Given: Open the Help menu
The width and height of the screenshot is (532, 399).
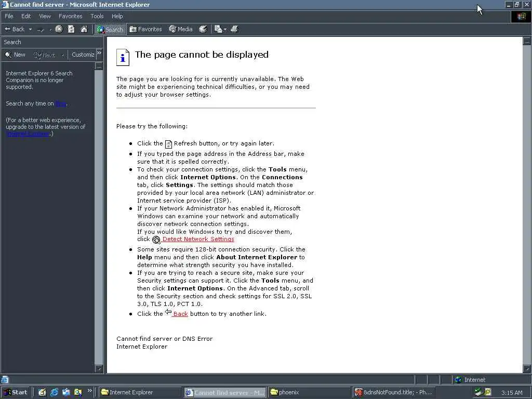Looking at the screenshot, I should pyautogui.click(x=117, y=16).
